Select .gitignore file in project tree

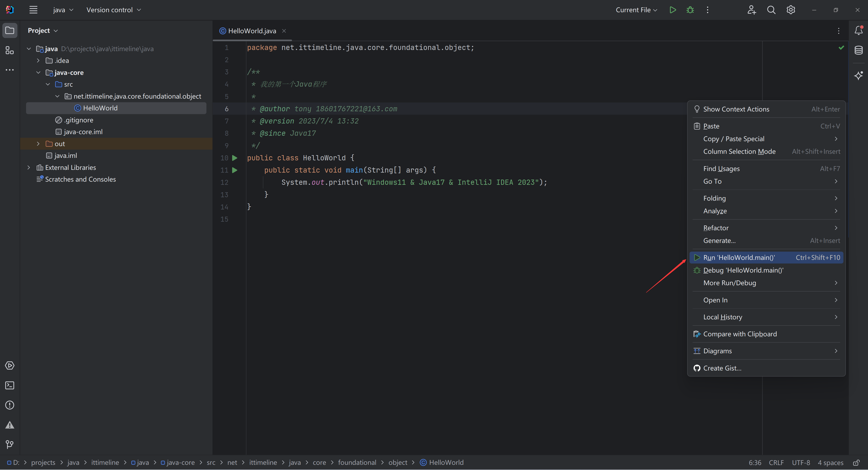(74, 120)
